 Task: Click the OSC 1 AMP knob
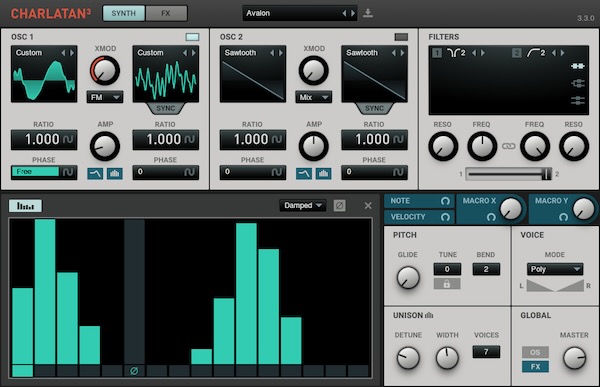click(105, 146)
